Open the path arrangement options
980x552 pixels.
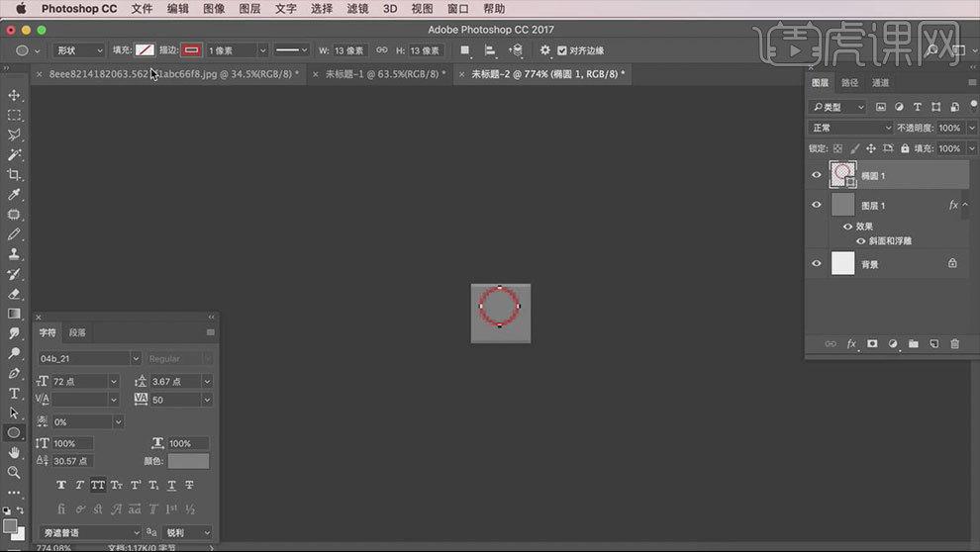click(516, 49)
